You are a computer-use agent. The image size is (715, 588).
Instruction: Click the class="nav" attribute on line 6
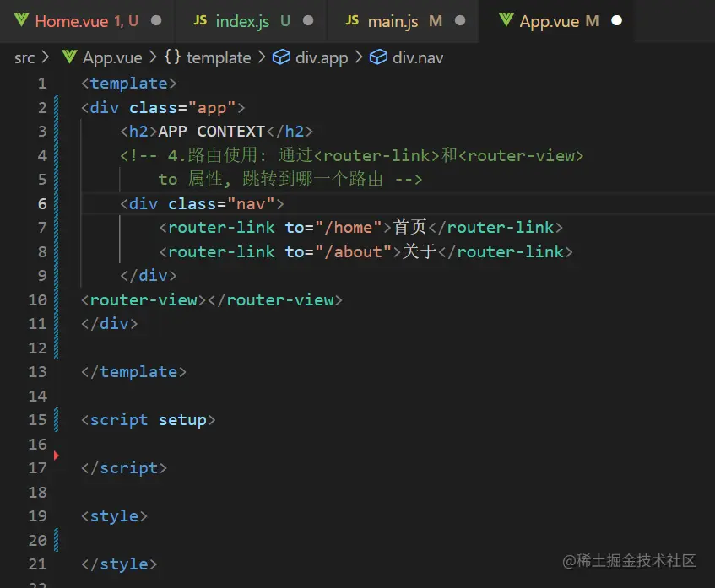[221, 204]
